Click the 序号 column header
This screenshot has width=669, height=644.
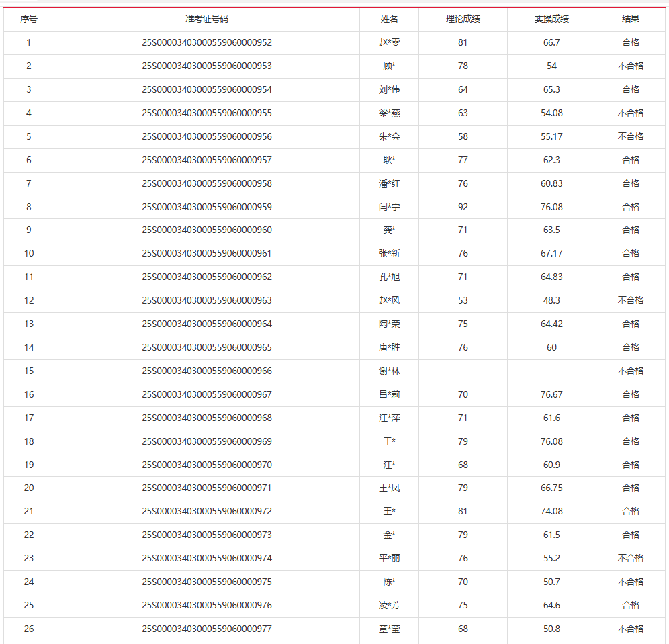[x=29, y=19]
